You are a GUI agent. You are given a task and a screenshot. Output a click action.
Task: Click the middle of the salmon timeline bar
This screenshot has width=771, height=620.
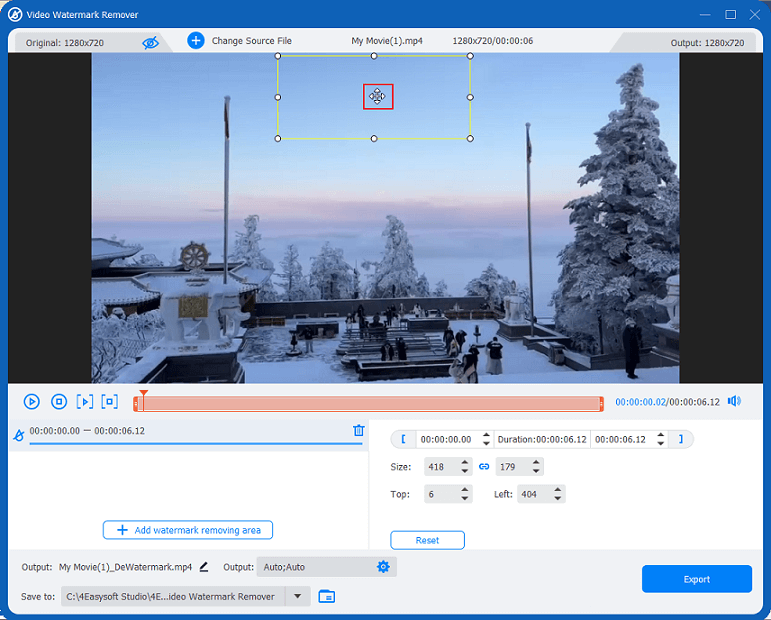tap(368, 404)
